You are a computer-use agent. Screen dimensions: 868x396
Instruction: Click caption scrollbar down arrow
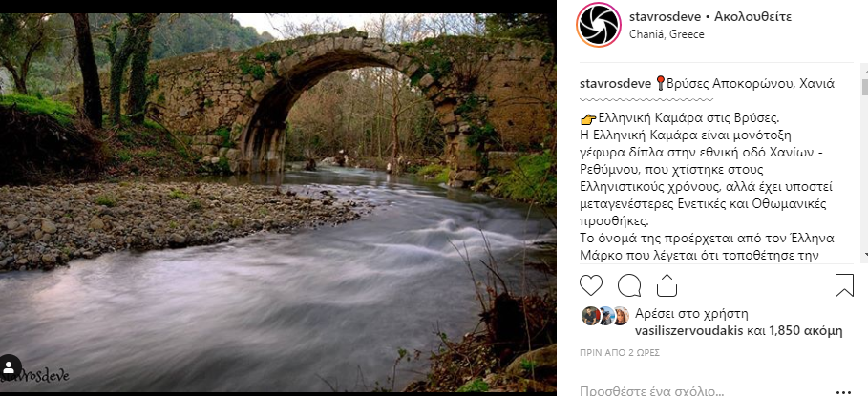(x=865, y=254)
